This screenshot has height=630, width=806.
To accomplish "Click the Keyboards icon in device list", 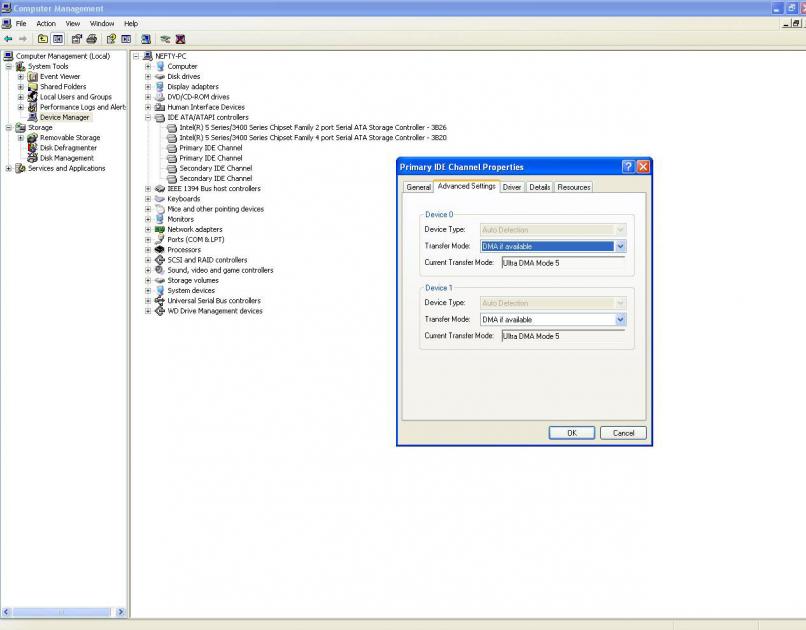I will coord(160,199).
